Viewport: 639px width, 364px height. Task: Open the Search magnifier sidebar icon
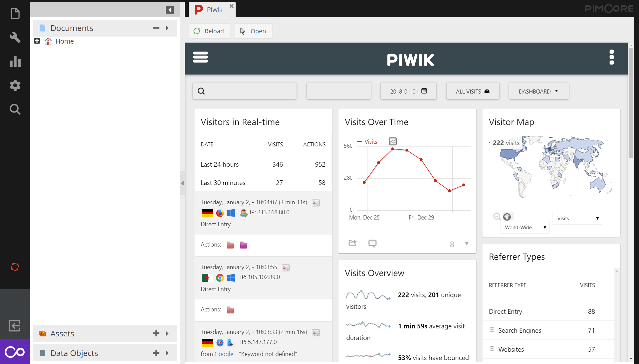(15, 109)
